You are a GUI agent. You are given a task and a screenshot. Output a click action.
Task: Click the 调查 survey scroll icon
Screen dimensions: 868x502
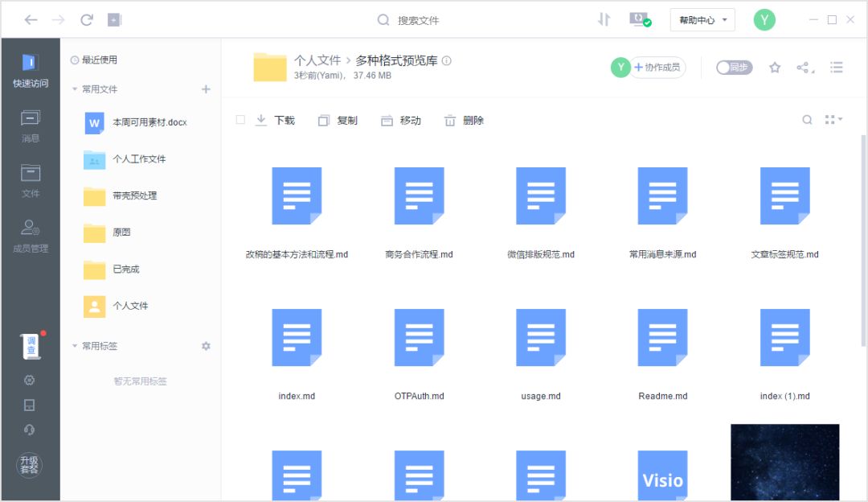click(31, 346)
